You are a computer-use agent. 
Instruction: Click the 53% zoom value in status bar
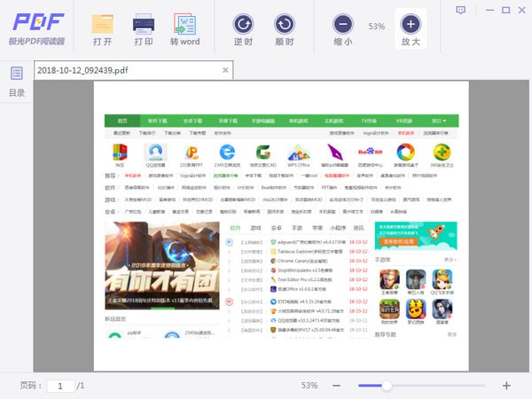(x=309, y=386)
